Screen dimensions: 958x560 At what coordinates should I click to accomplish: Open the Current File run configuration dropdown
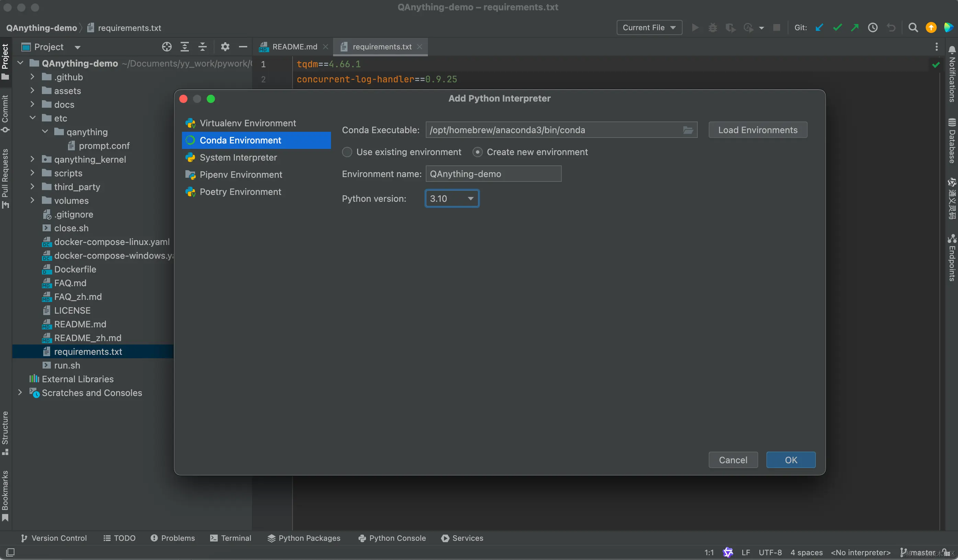pos(649,28)
